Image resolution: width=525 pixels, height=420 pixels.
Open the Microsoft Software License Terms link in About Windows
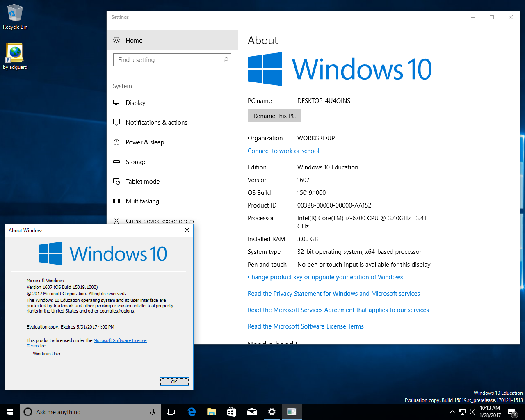point(120,340)
